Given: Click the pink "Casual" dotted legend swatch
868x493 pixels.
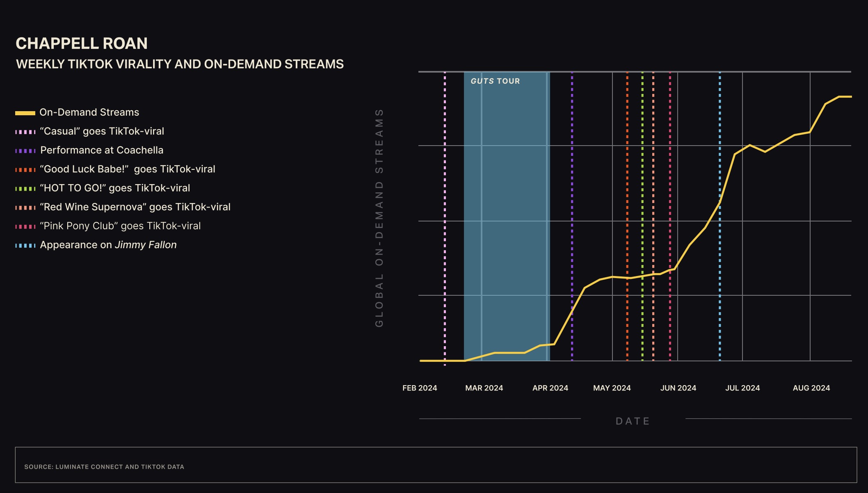Looking at the screenshot, I should [x=25, y=132].
